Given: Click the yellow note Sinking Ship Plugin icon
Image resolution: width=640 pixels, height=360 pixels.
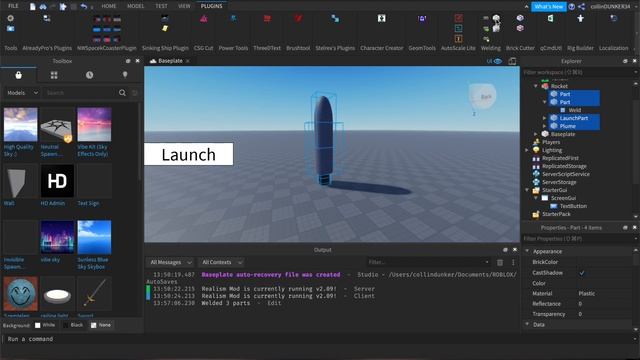Looking at the screenshot, I should pyautogui.click(x=165, y=29).
